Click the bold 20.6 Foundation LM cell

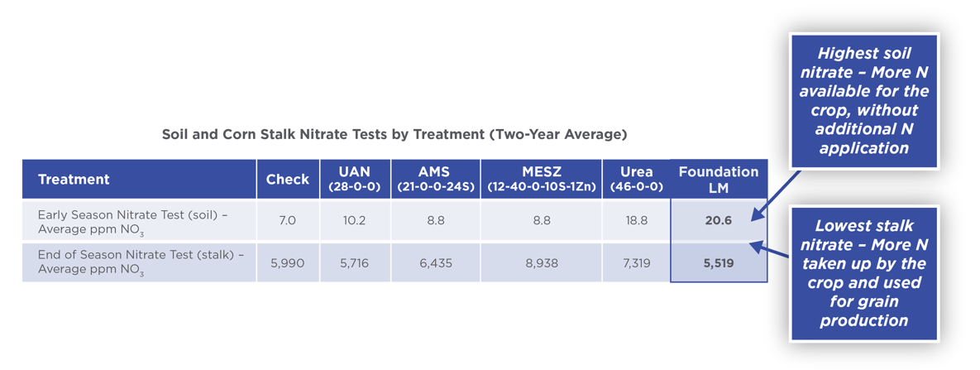[x=718, y=221]
